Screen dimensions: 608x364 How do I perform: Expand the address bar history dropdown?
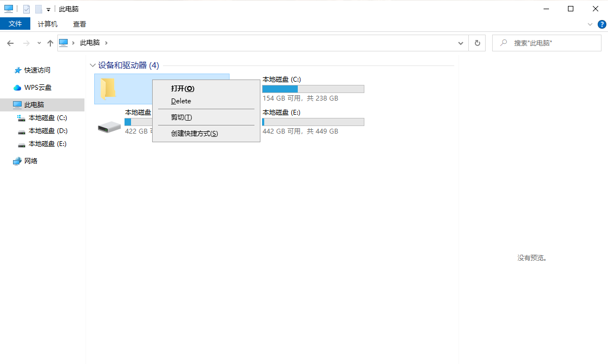(x=461, y=43)
